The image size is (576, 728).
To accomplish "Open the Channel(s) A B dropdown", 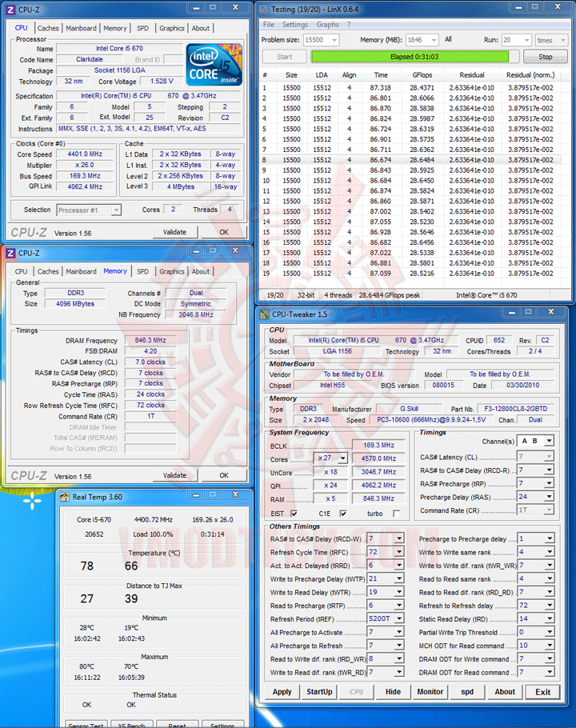I will pos(549,441).
